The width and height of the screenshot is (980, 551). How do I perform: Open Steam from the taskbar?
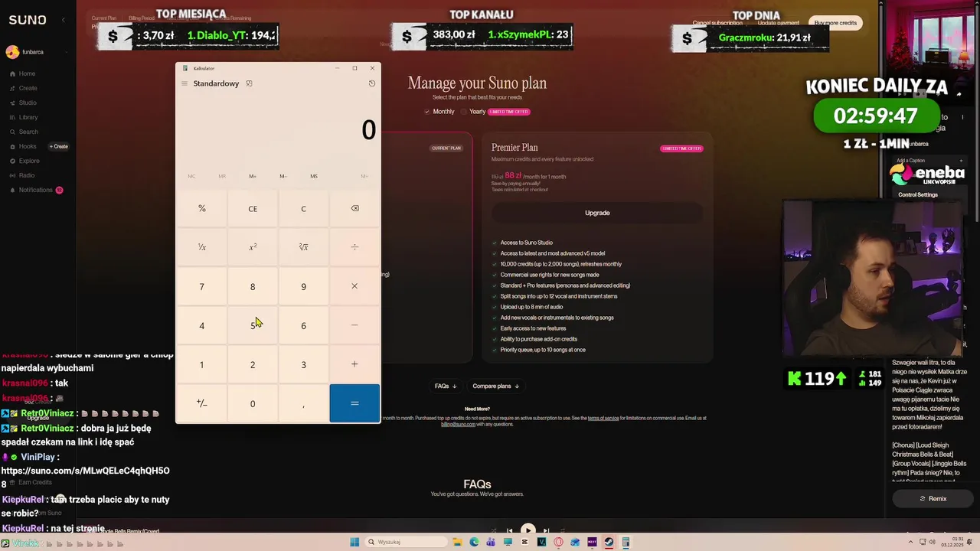[x=609, y=542]
